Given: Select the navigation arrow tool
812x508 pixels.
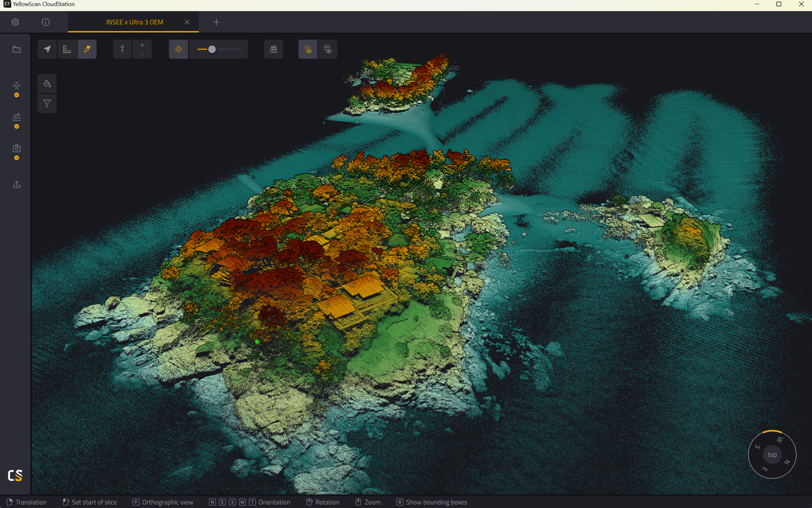Looking at the screenshot, I should pos(47,49).
